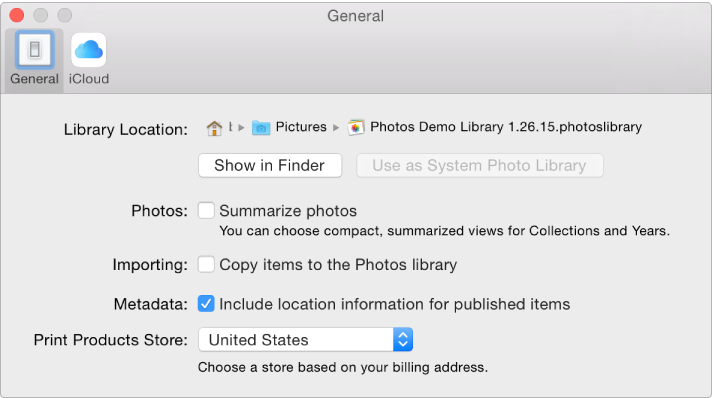The image size is (714, 398).
Task: Click Show in Finder button
Action: (x=270, y=165)
